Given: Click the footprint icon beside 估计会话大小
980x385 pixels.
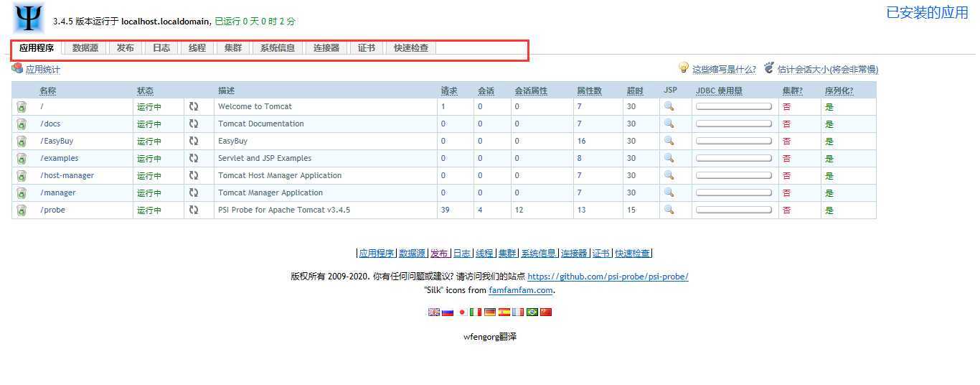Looking at the screenshot, I should point(769,68).
